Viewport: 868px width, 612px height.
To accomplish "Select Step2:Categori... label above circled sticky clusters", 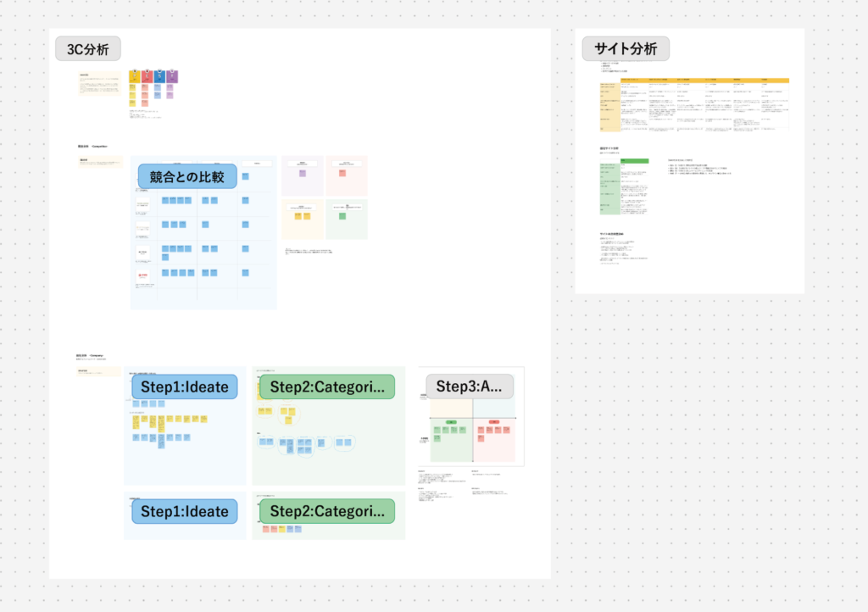I will 327,387.
